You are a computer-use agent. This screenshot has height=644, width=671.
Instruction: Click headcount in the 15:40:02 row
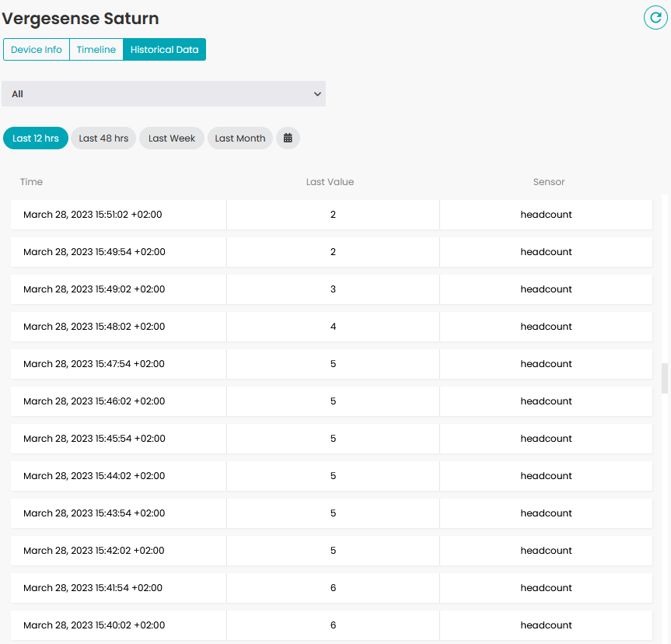tap(546, 625)
